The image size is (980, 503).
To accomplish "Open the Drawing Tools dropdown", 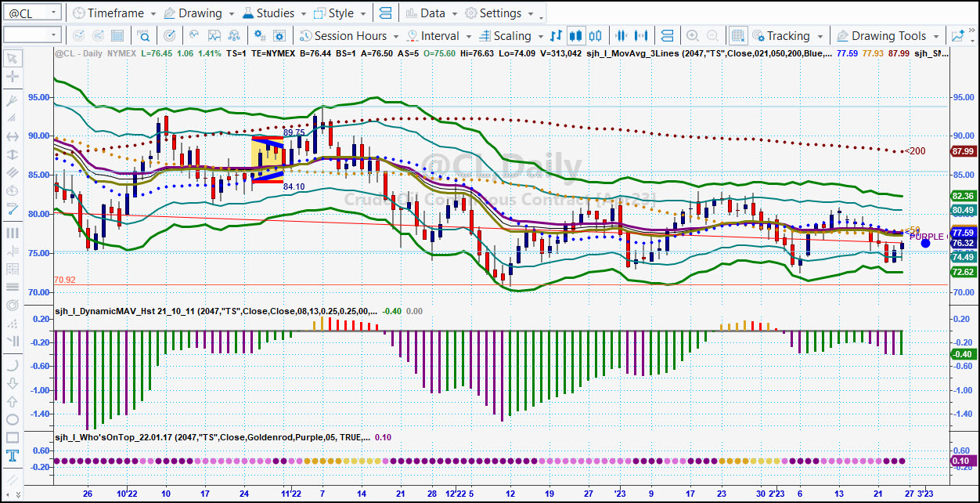I will pos(887,36).
